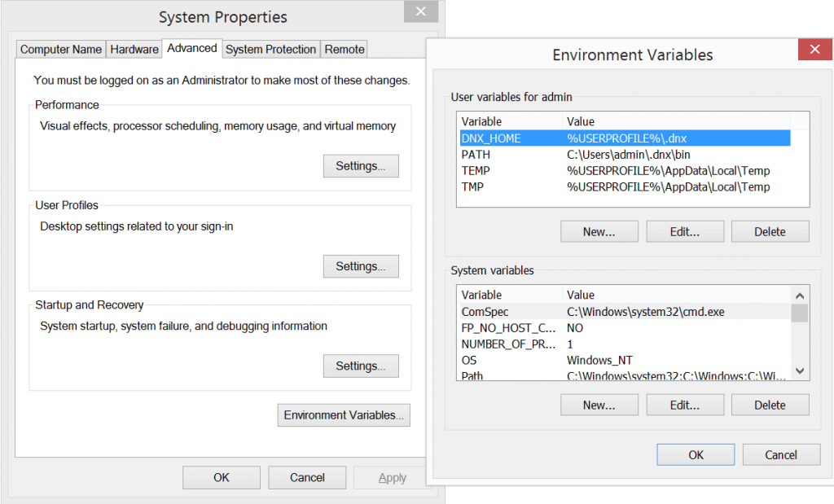Select the ComSpec system variable row
Screen dimensions: 834x504
tap(625, 312)
